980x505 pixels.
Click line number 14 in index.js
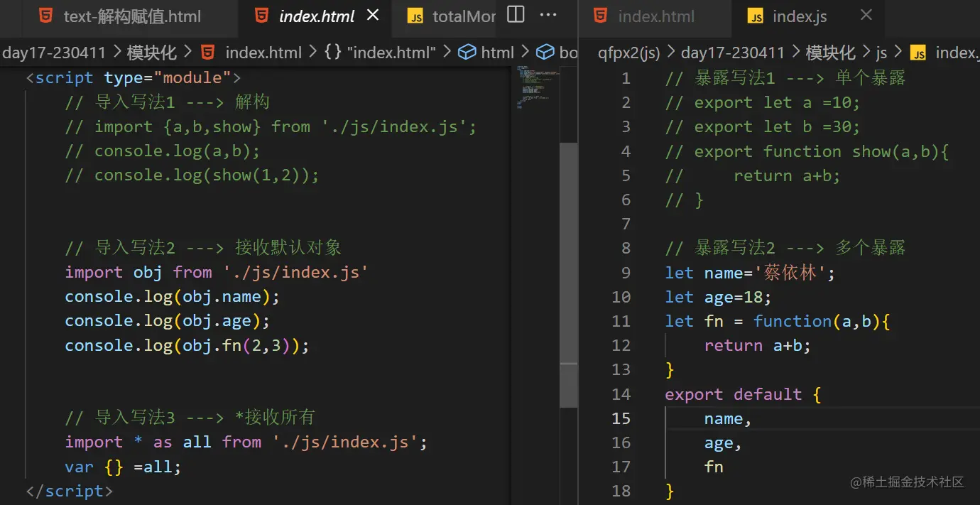[x=621, y=394]
